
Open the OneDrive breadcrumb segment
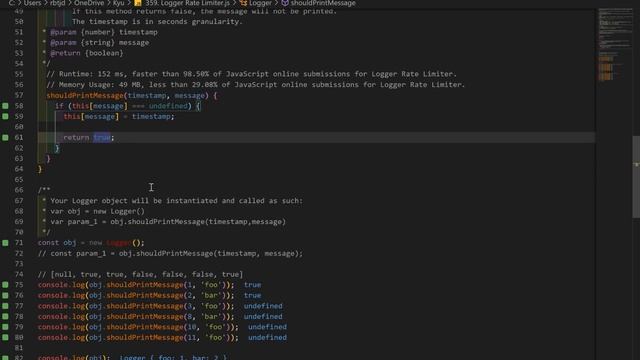89,3
